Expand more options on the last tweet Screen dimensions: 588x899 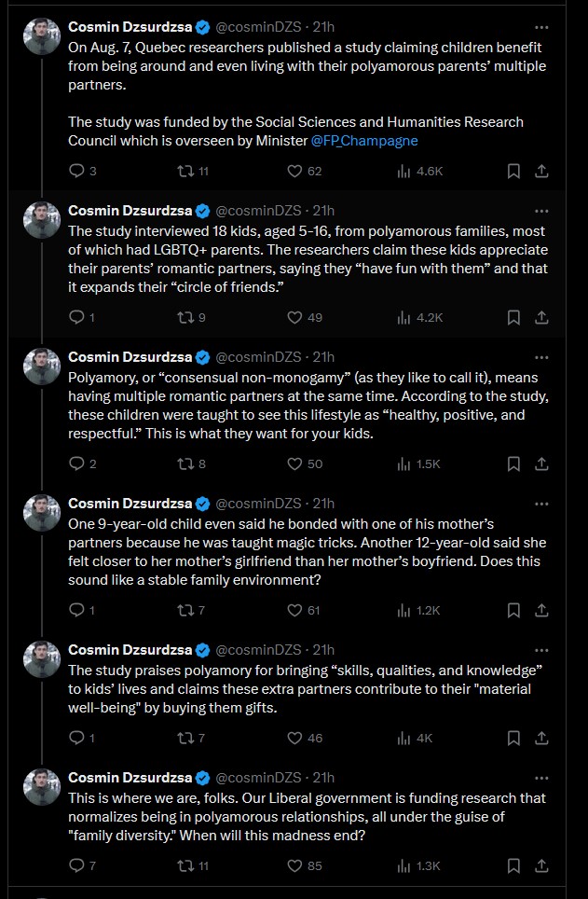pos(554,777)
